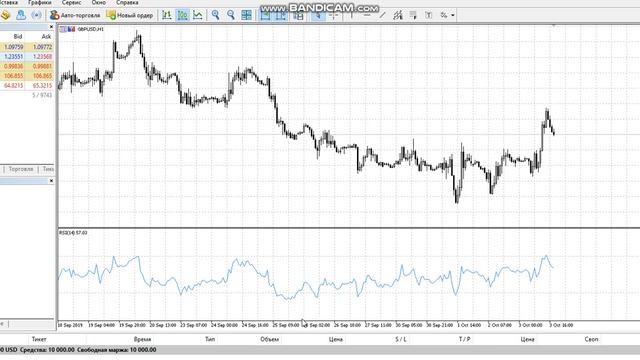Select the row with bid 106.855

[x=27, y=76]
